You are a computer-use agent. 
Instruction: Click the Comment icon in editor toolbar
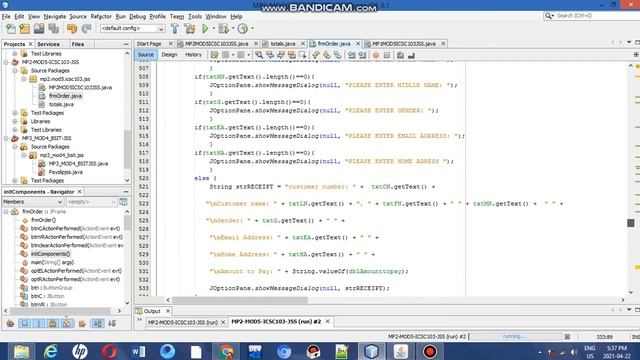[x=400, y=55]
